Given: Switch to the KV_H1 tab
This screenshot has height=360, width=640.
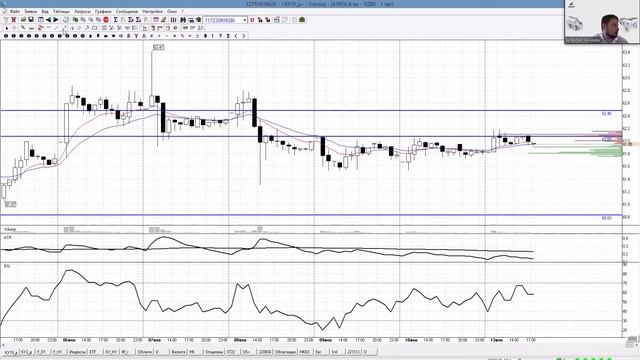Looking at the screenshot, I should 111,351.
